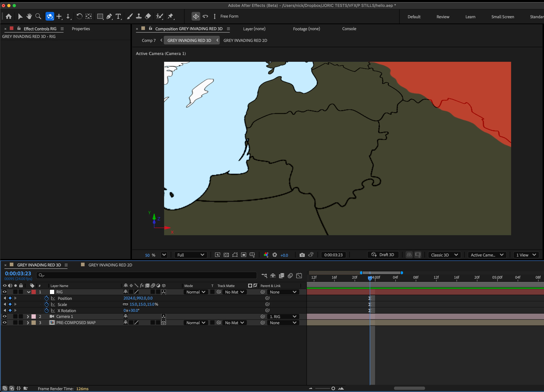Open the Properties panel tab

81,29
